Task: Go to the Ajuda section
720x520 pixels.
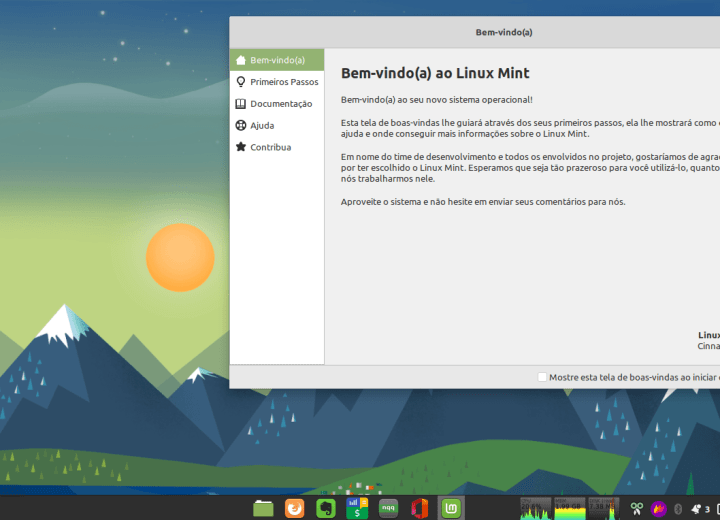Action: [x=277, y=125]
